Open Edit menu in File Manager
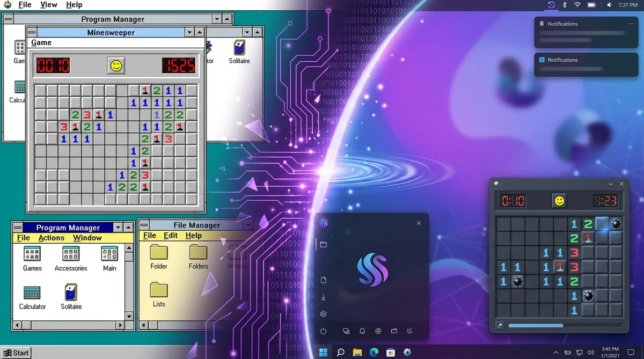This screenshot has width=644, height=359. point(171,236)
